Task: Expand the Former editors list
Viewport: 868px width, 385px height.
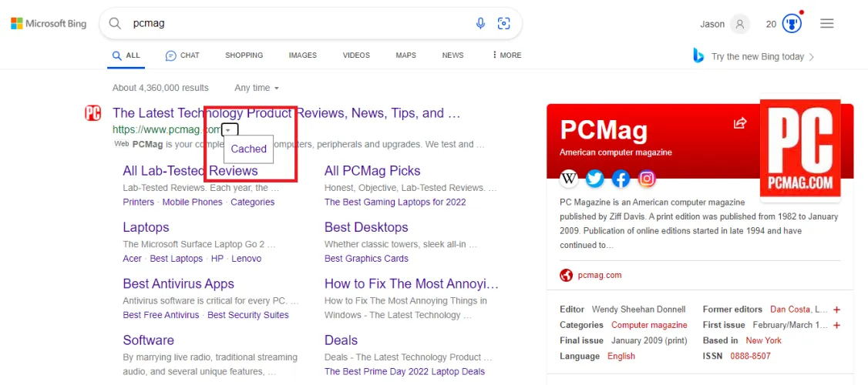Action: [837, 310]
